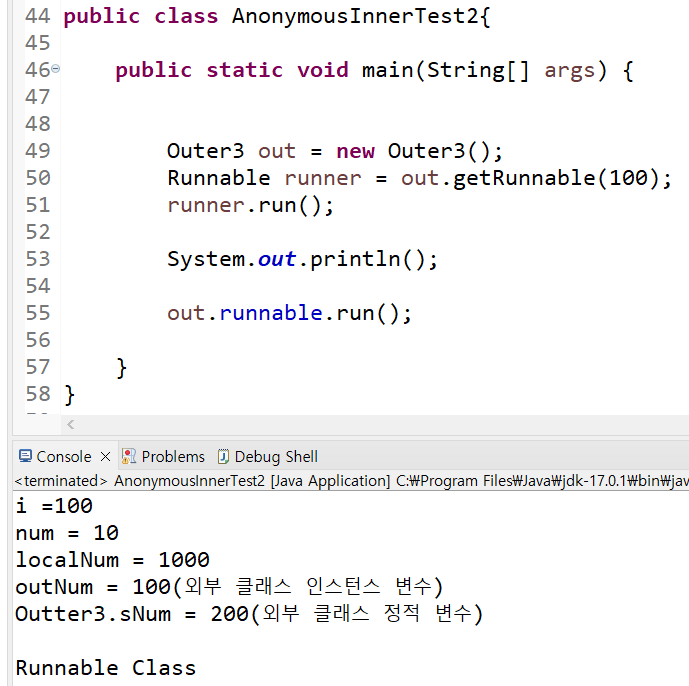Screen dimensions: 689x686
Task: Click the terminated launch description line
Action: (x=351, y=481)
